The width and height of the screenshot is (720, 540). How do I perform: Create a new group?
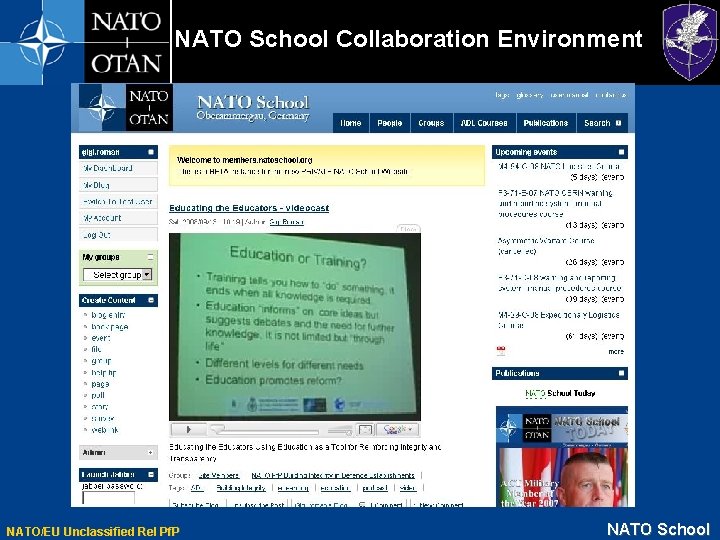coord(101,361)
